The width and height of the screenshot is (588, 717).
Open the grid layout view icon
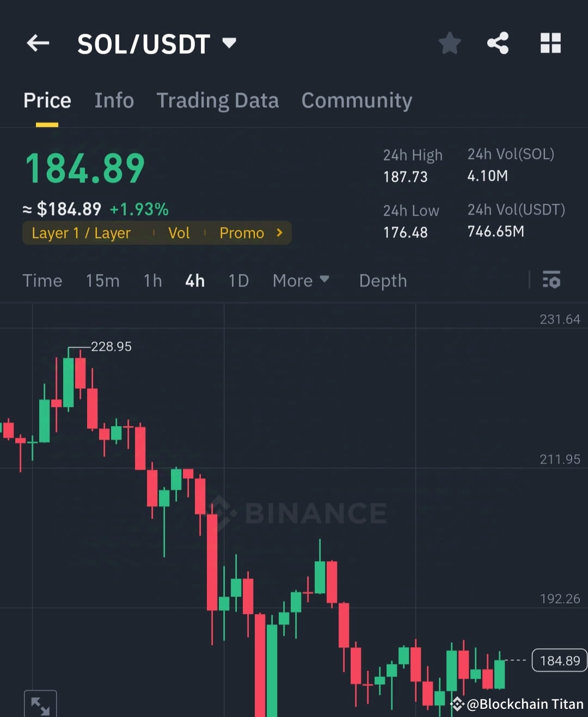[550, 43]
